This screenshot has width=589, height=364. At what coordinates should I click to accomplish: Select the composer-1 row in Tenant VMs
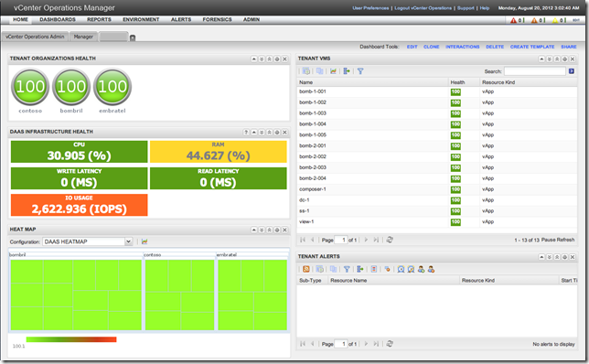pyautogui.click(x=437, y=189)
